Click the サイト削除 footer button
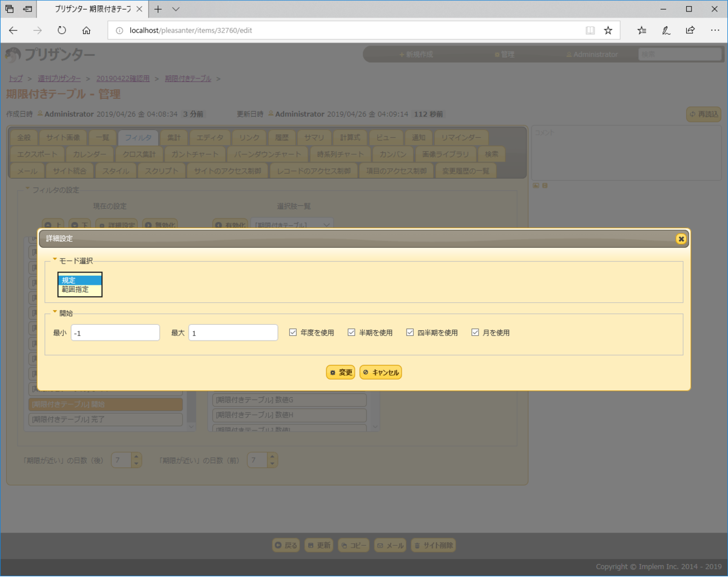 click(x=433, y=545)
